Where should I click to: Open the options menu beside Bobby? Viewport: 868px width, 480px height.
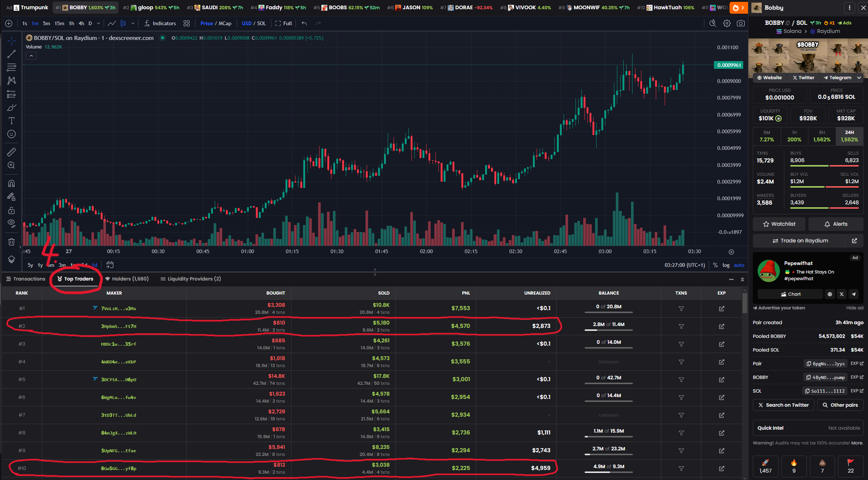(849, 7)
